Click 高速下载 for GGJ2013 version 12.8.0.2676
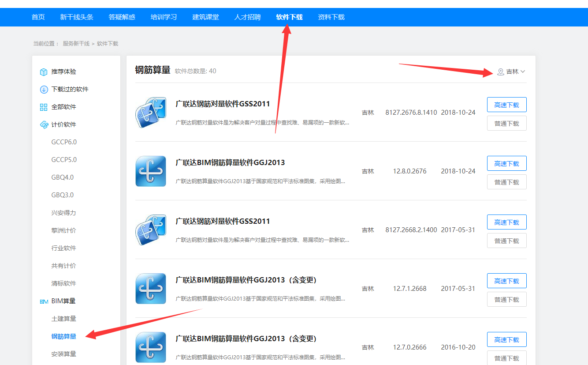588x365 pixels. pyautogui.click(x=507, y=164)
